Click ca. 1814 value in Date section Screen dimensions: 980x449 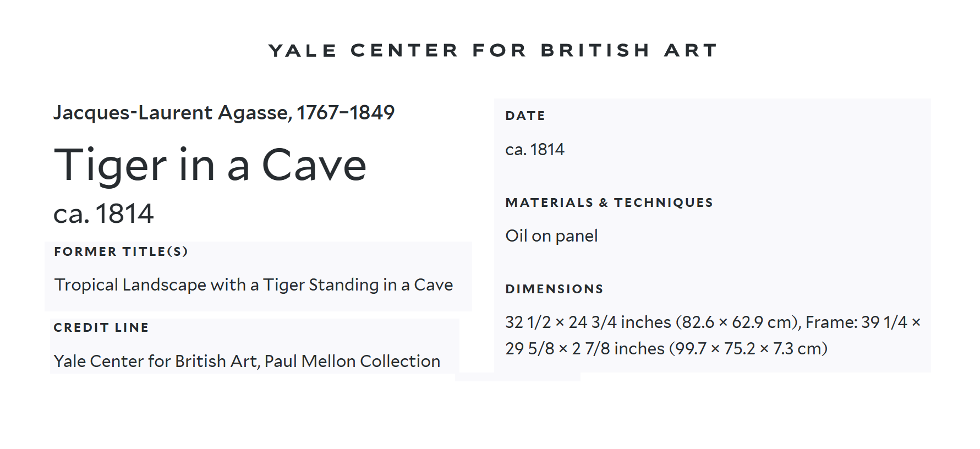pos(534,150)
